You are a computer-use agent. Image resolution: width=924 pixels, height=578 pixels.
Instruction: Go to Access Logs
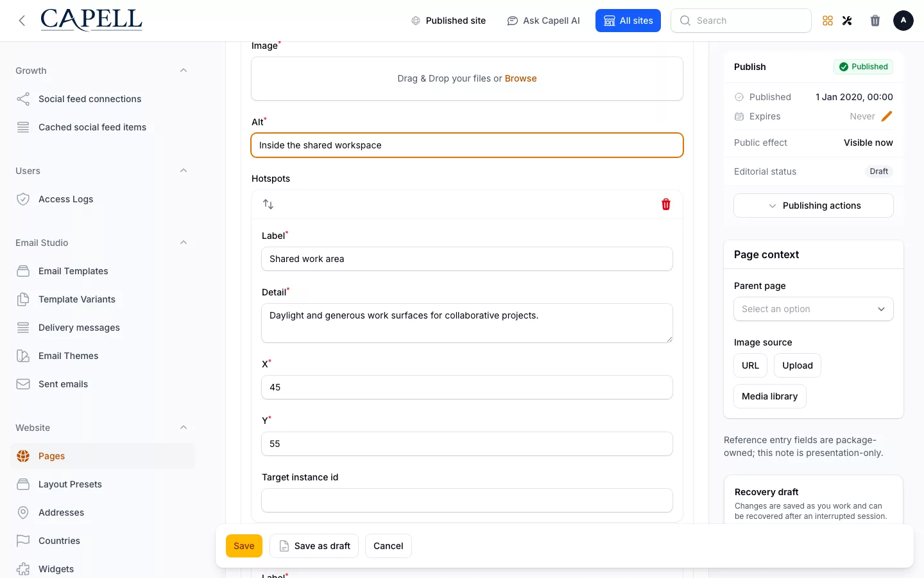103,199
